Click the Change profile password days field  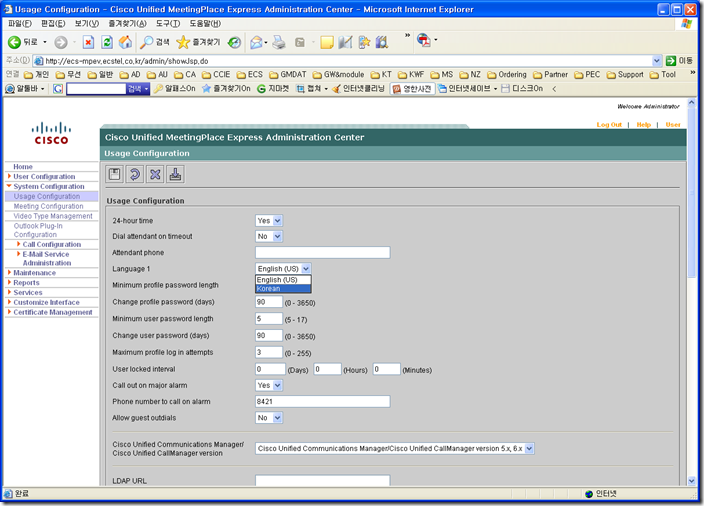(268, 302)
